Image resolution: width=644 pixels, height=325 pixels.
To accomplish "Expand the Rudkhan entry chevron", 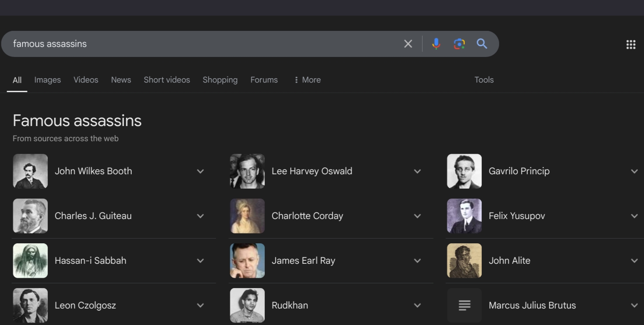I will 417,305.
